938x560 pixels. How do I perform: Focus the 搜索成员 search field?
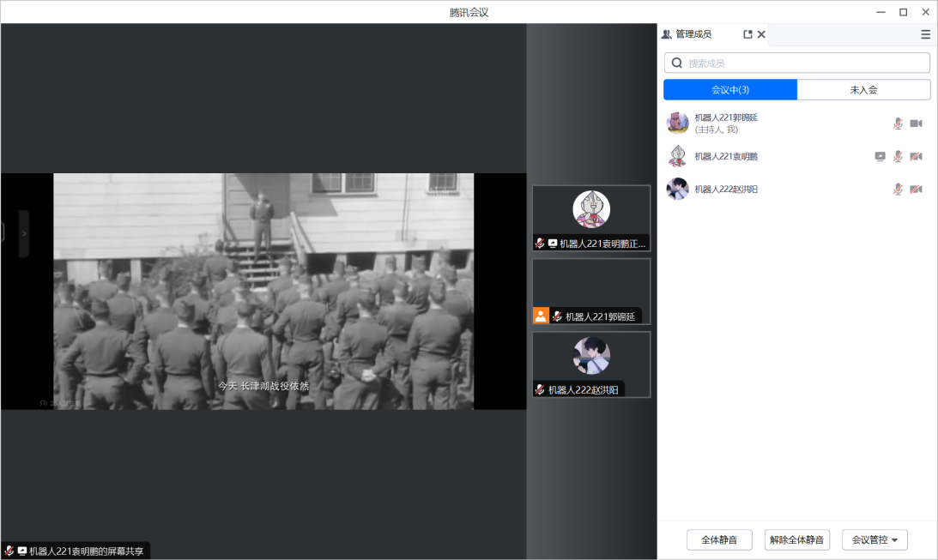point(805,63)
